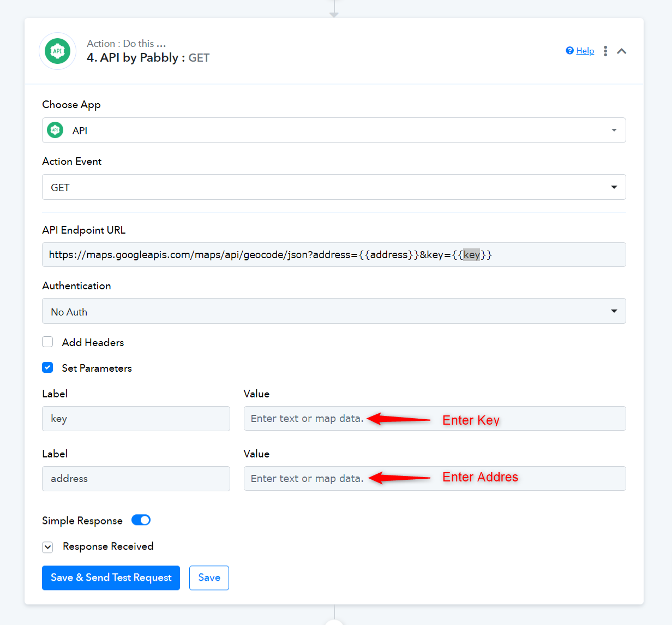Click the key label field
The width and height of the screenshot is (672, 625).
click(x=136, y=419)
